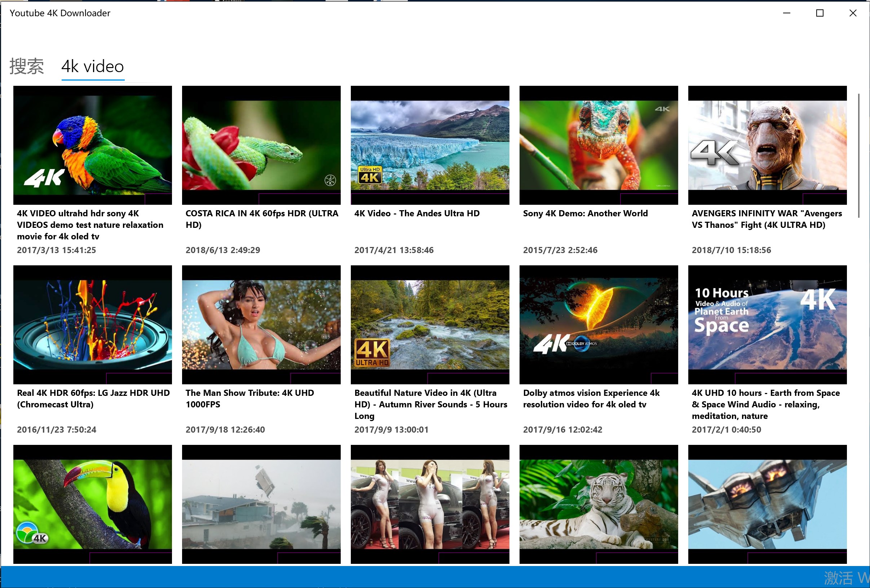Open the hurricane storm house thumbnail
This screenshot has height=588, width=870.
point(261,504)
